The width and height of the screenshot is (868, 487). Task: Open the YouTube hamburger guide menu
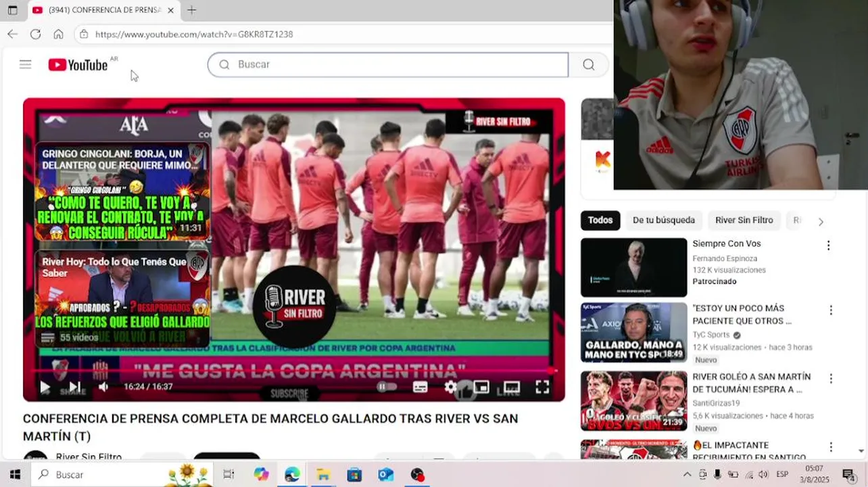point(25,64)
